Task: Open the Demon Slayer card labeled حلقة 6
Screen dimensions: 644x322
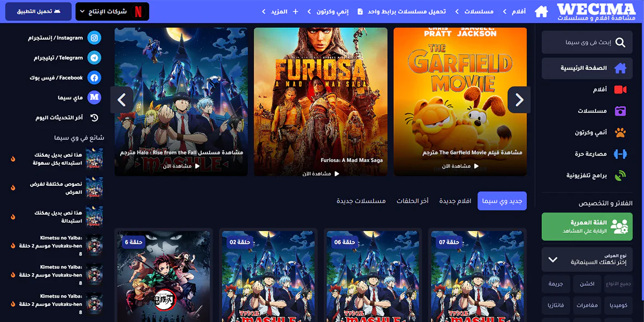Action: pos(164,276)
